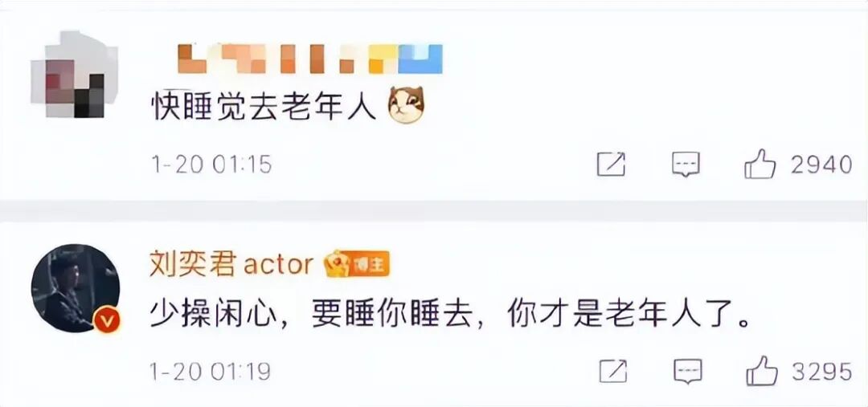This screenshot has height=407, width=868.
Task: Like the comment with 2940 likes via thumbs-up
Action: [760, 164]
